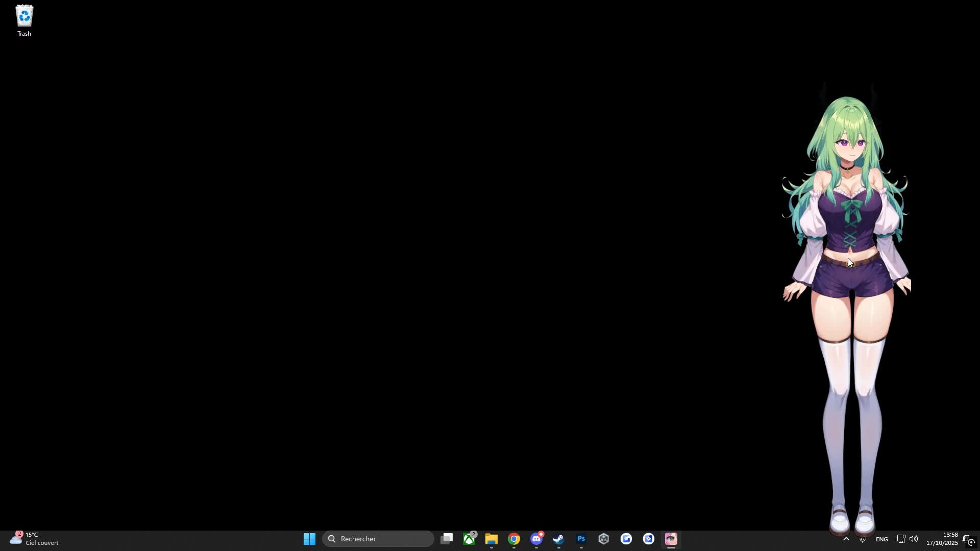Open Unity Hub from taskbar
The image size is (980, 551).
(x=604, y=539)
